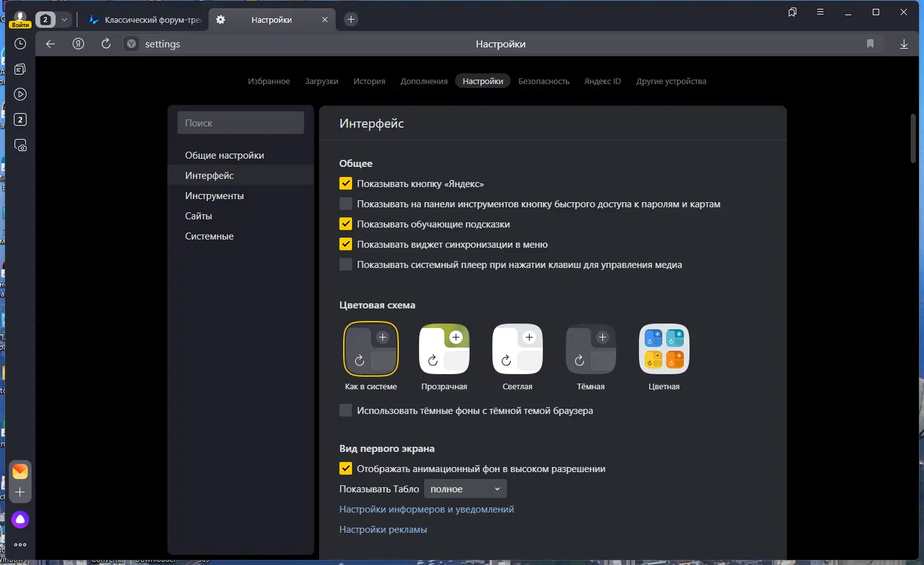Reload the current page
The image size is (924, 565).
pos(106,44)
